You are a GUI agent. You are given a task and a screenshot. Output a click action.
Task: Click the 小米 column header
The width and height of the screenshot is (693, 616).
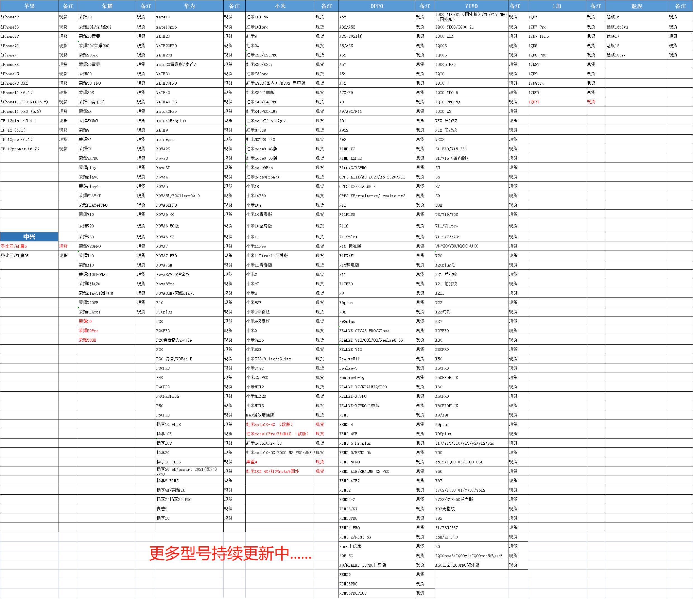click(x=280, y=6)
